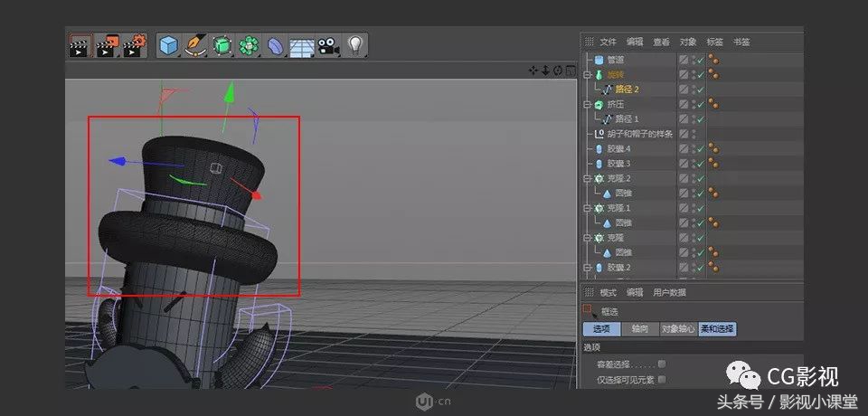Image resolution: width=868 pixels, height=416 pixels.
Task: Click the Render View clapperboard icon
Action: pyautogui.click(x=80, y=45)
